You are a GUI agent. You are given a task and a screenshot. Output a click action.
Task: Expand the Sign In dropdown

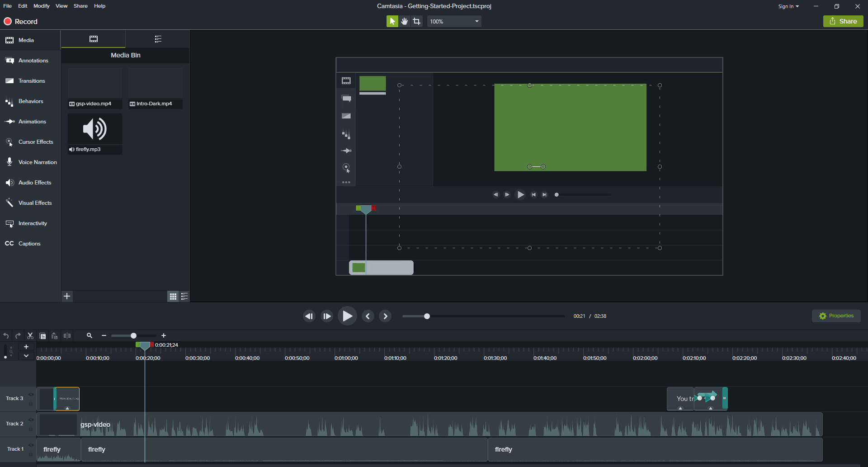(x=788, y=6)
